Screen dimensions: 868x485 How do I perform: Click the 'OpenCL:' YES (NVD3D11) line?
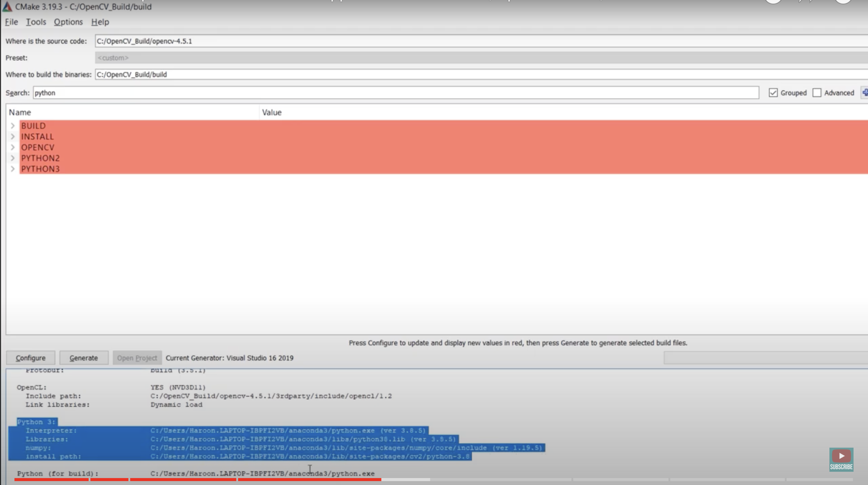click(111, 387)
